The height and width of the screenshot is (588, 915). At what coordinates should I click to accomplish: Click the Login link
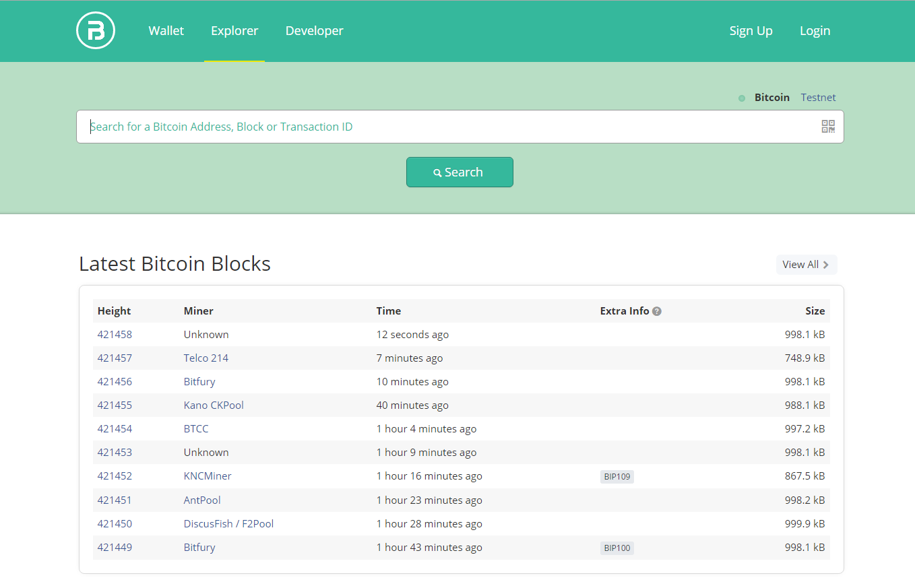pyautogui.click(x=815, y=31)
